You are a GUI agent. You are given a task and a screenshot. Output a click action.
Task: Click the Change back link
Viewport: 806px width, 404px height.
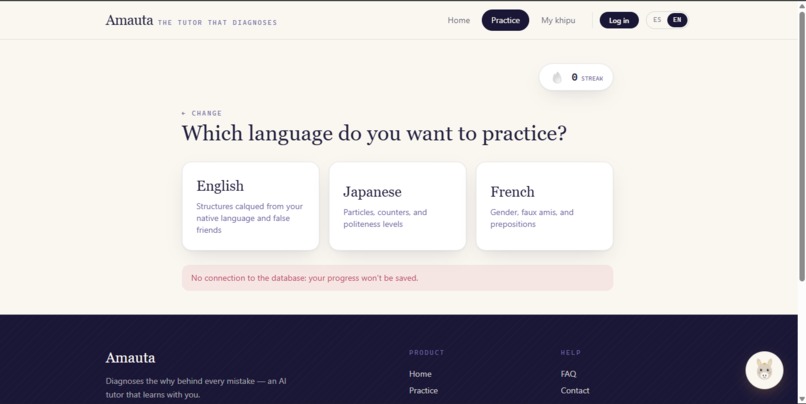point(202,113)
